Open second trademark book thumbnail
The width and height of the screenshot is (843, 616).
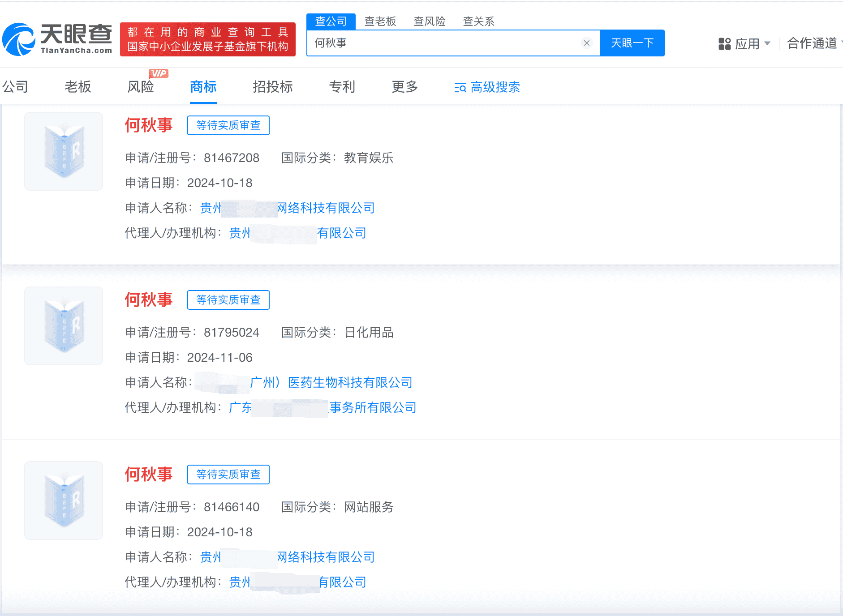click(x=64, y=326)
